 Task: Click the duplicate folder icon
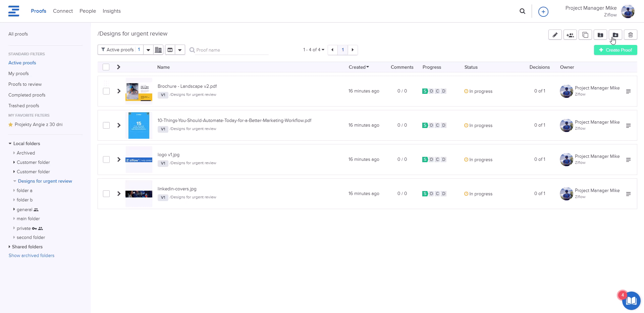click(x=585, y=35)
